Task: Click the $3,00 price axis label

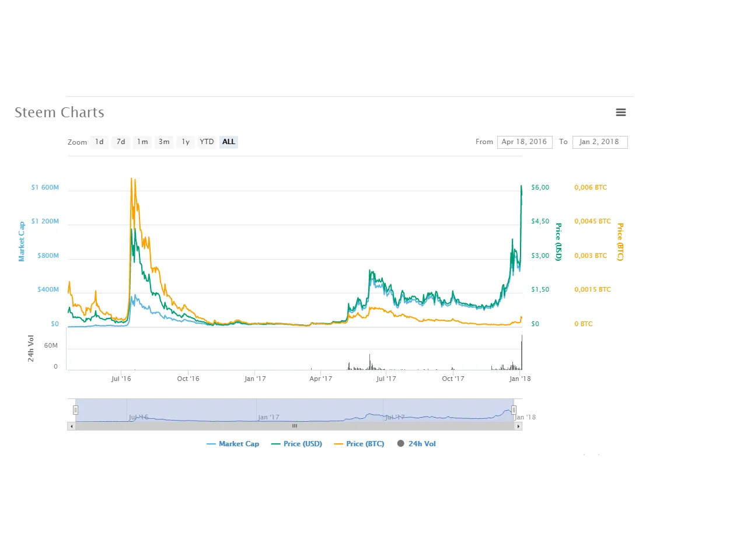Action: tap(540, 256)
